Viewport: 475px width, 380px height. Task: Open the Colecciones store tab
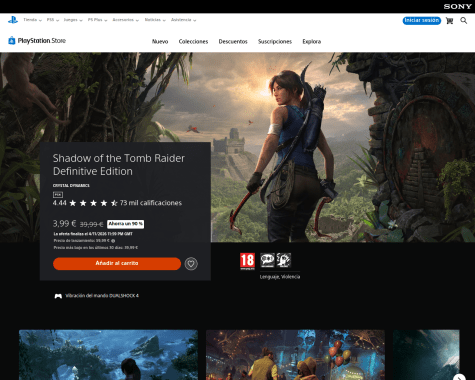click(193, 42)
